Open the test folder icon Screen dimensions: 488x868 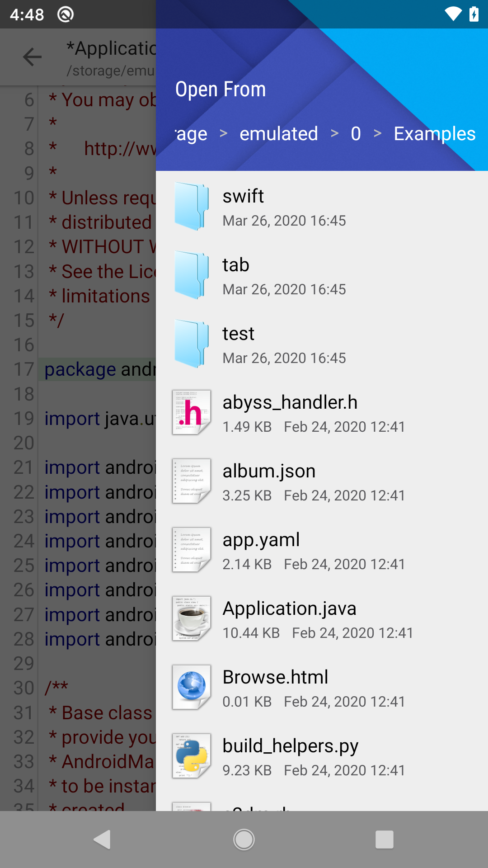coord(192,344)
